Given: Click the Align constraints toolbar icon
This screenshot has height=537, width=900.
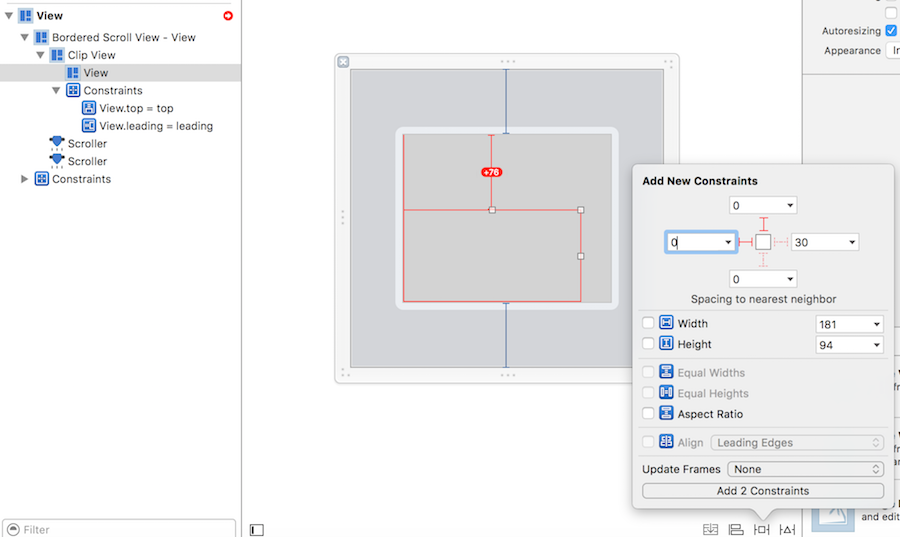Looking at the screenshot, I should [736, 529].
